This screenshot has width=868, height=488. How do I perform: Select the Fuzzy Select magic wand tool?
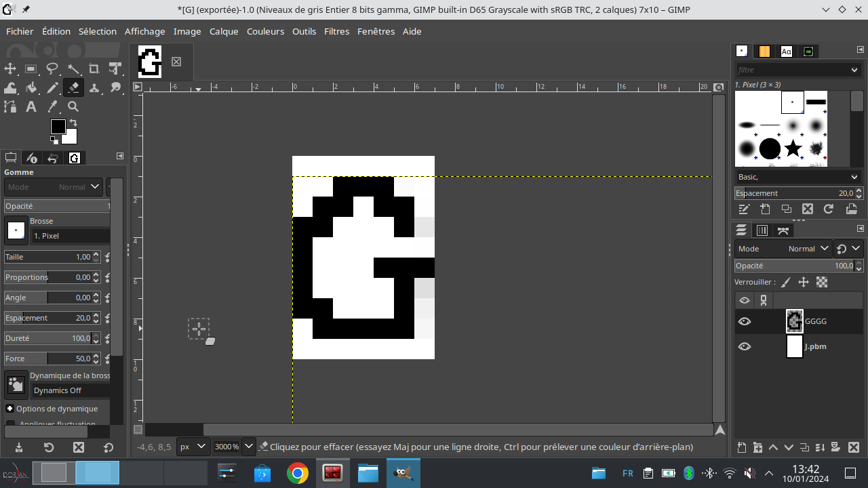73,68
